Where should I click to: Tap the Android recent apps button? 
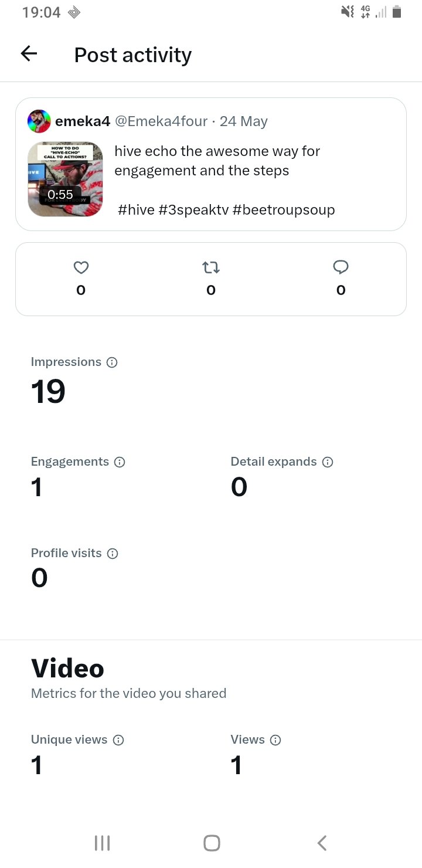click(x=103, y=843)
